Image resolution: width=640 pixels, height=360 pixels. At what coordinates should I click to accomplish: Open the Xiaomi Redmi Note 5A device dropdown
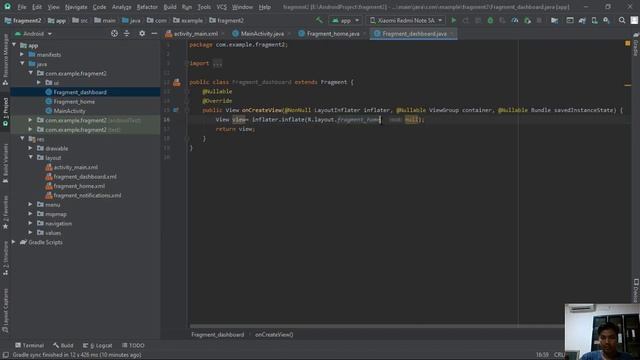coord(406,20)
